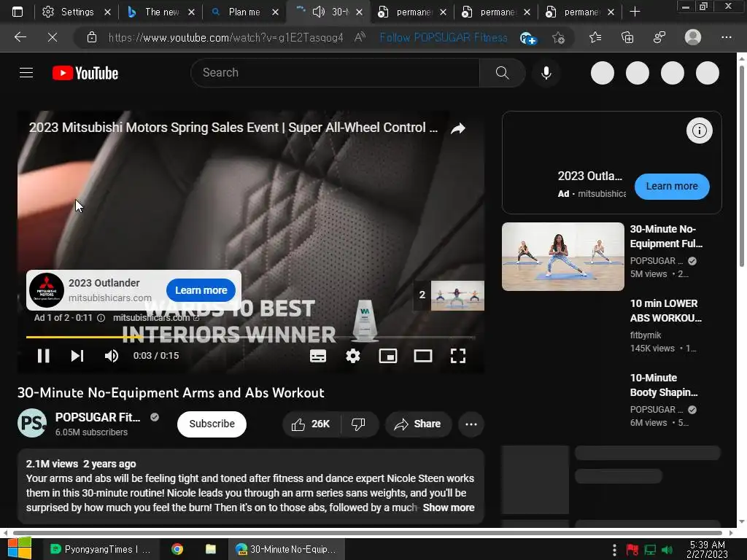Viewport: 747px width, 560px height.
Task: Toggle vertical tabs action menu
Action: (18, 12)
